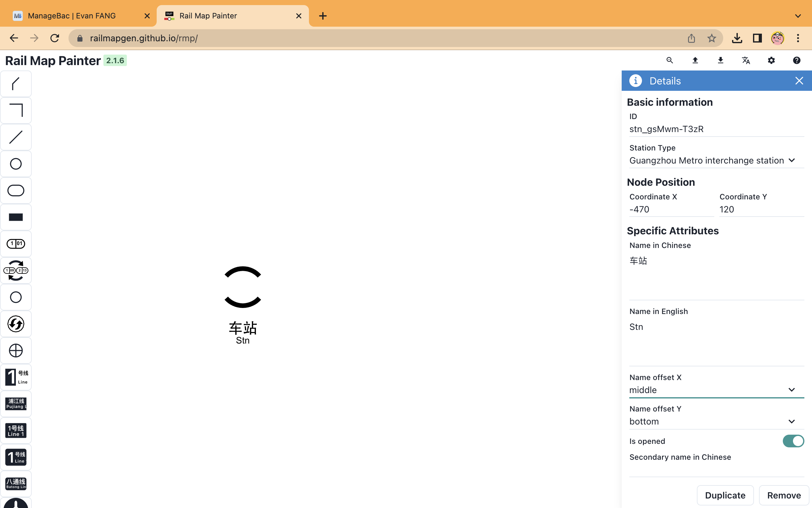This screenshot has width=812, height=508.
Task: Select the Pujiang Line text badge tool
Action: tap(16, 404)
